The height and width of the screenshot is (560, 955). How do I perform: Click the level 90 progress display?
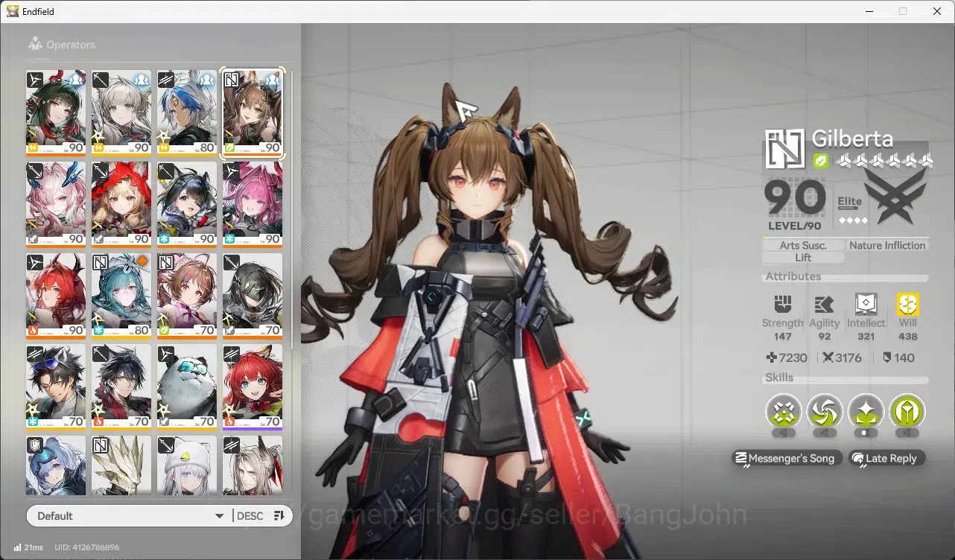point(796,199)
